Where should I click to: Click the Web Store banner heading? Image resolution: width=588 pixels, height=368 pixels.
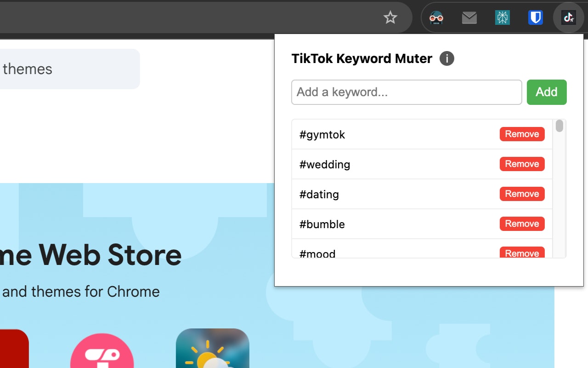point(91,255)
